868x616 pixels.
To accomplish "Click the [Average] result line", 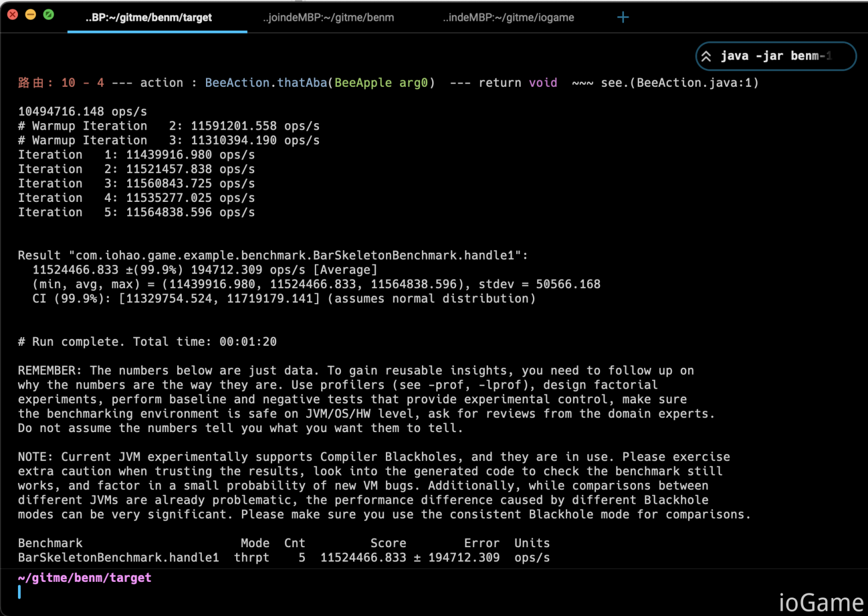I will 205,270.
